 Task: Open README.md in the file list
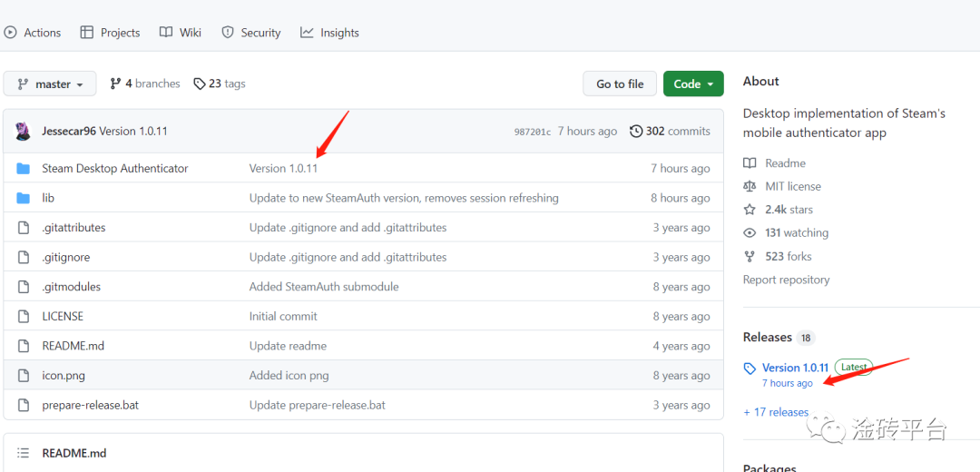pos(73,346)
